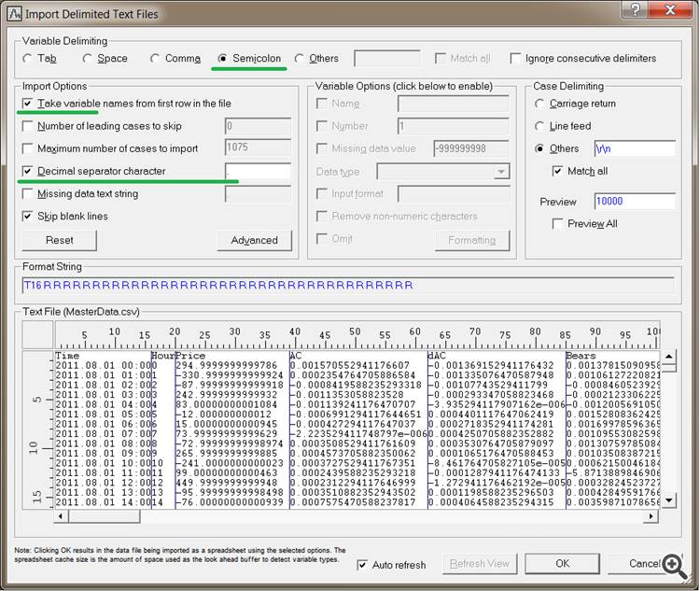Click the Others case delimiter field with \r\n
This screenshot has width=700, height=591.
635,148
